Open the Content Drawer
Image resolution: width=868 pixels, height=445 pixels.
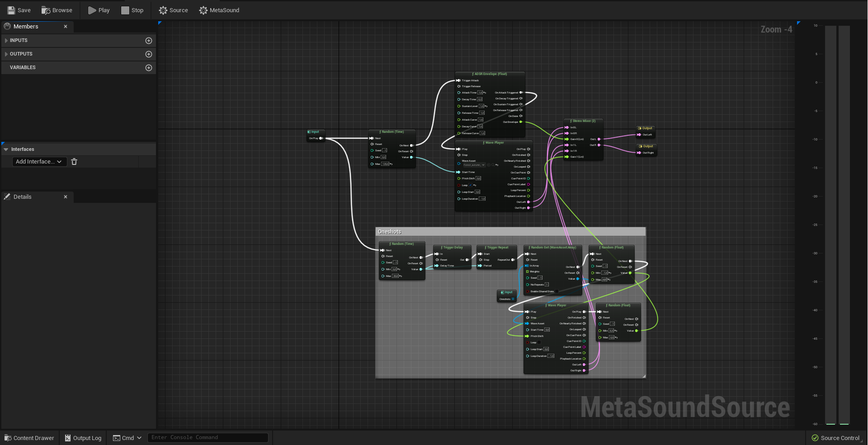(29, 438)
